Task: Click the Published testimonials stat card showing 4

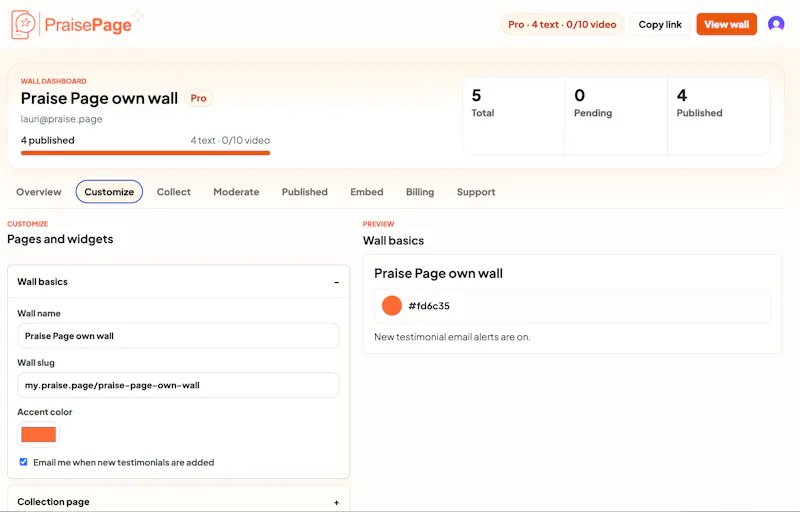Action: tap(719, 116)
